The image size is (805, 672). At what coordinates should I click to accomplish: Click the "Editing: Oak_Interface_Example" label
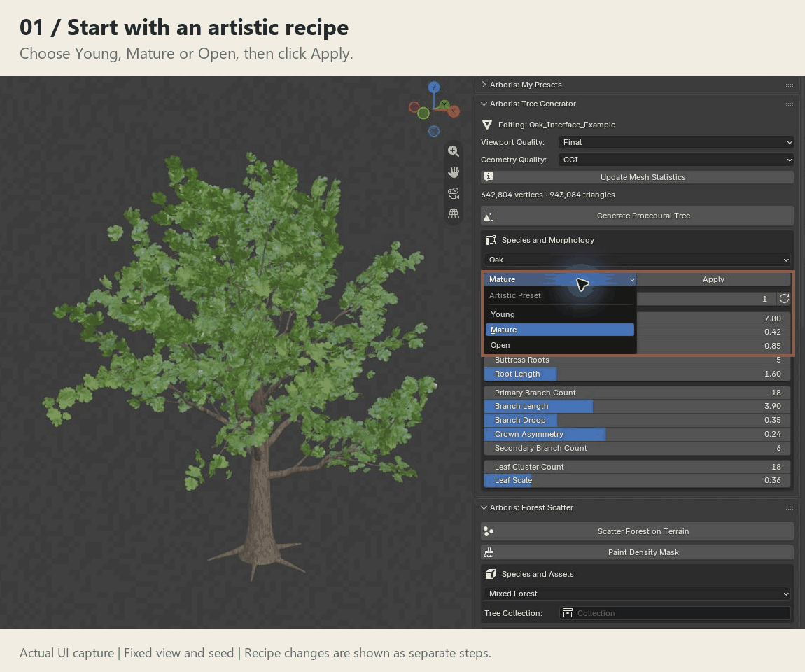pyautogui.click(x=556, y=125)
